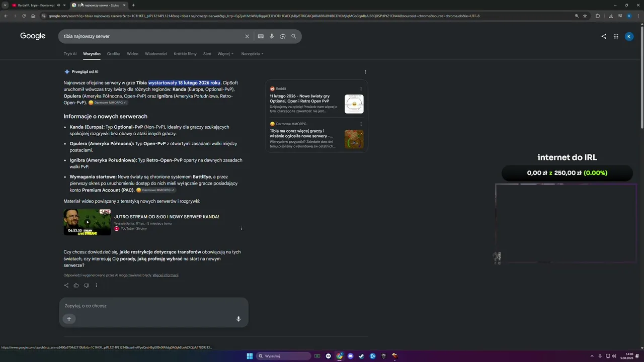644x362 pixels.
Task: Click the search box with tibia najnowszy serwer
Action: 151,36
